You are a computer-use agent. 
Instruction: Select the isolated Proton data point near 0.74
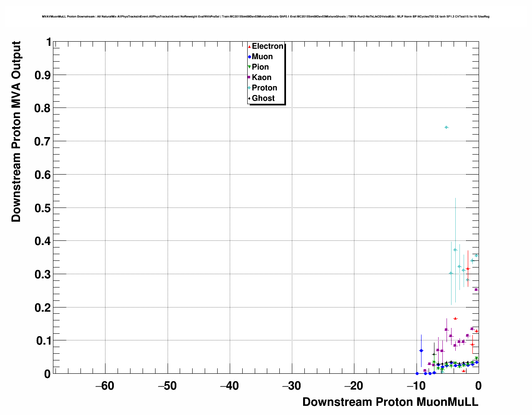tap(447, 127)
